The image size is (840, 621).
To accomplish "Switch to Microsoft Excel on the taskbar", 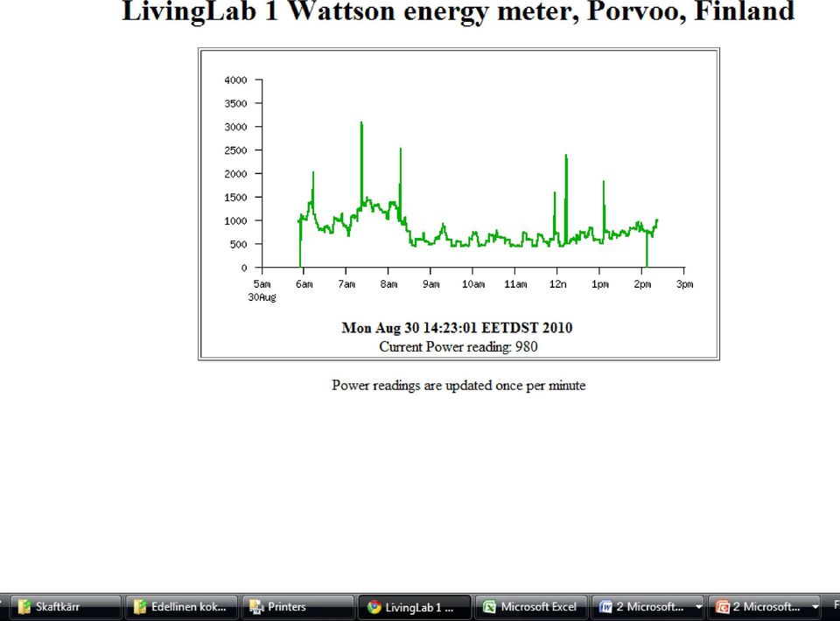I will tap(531, 606).
